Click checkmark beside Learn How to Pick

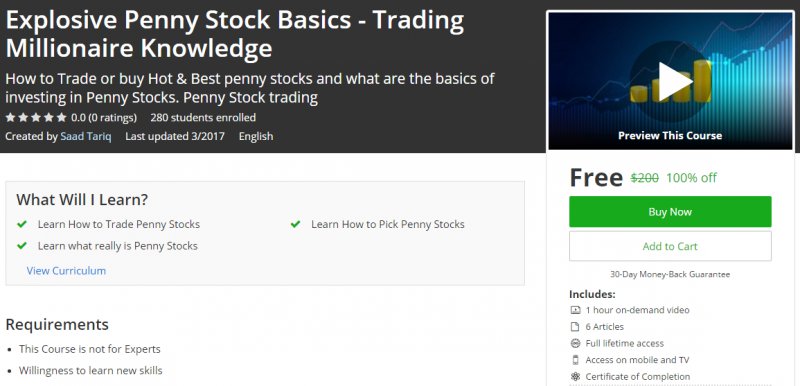295,224
